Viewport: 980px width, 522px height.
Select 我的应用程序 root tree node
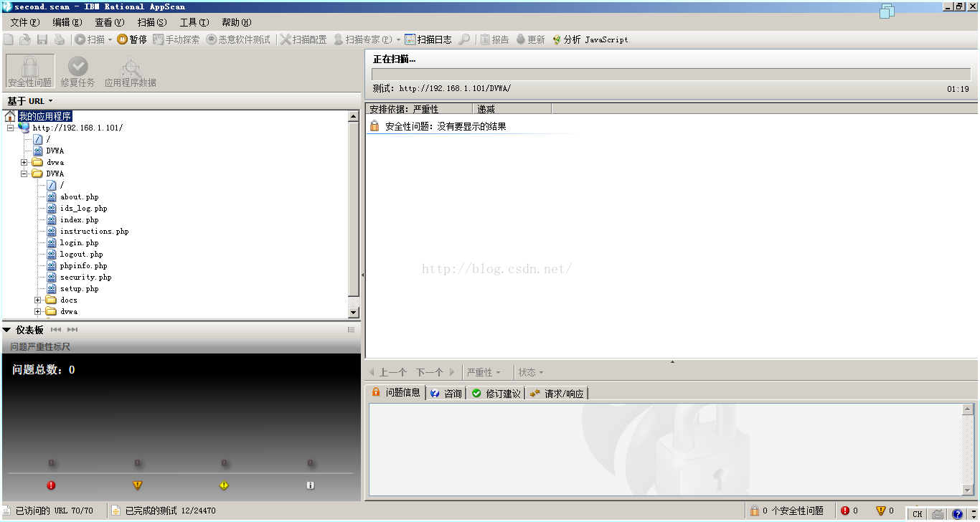pos(45,116)
